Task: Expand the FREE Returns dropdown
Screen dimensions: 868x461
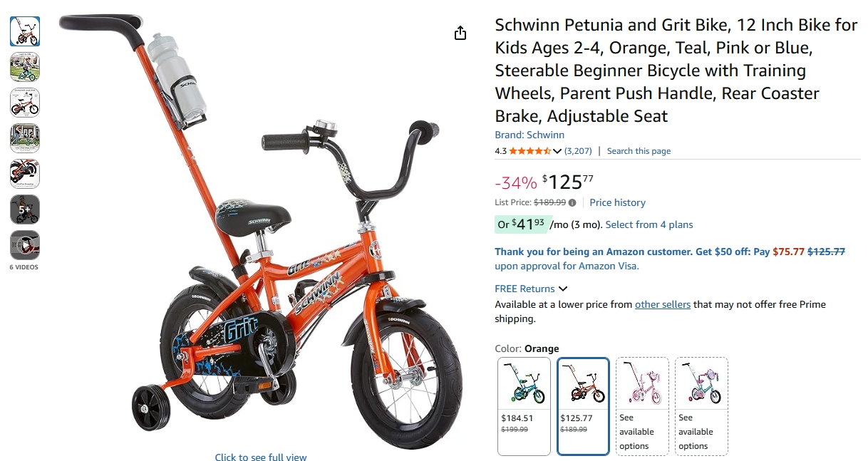Action: click(x=563, y=289)
